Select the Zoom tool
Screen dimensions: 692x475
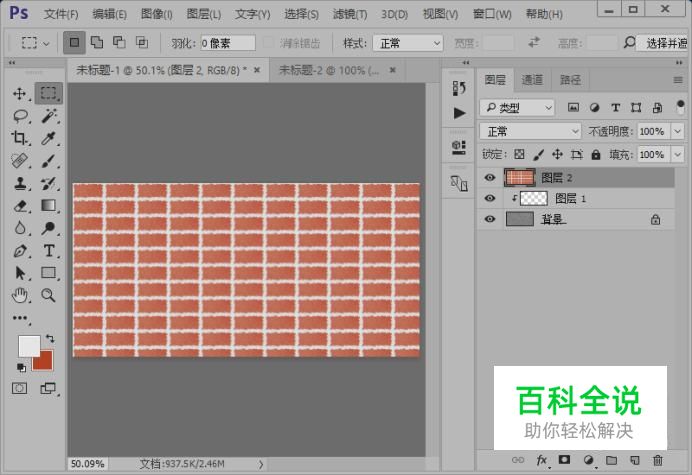coord(49,295)
